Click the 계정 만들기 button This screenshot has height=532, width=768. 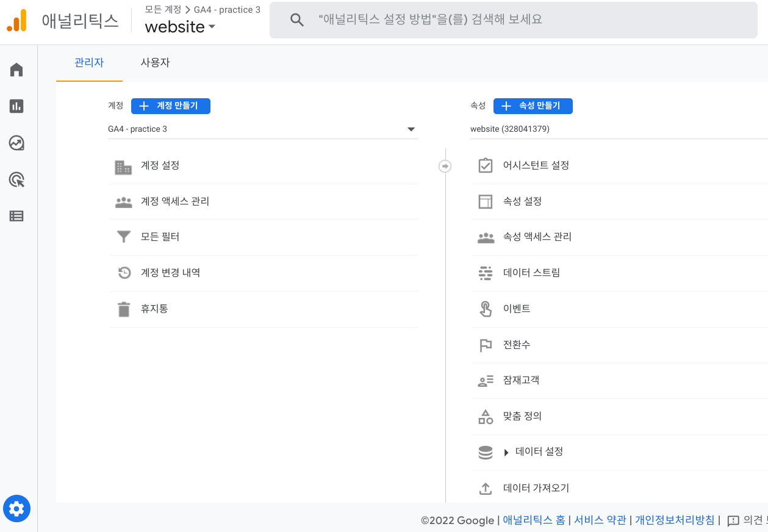[171, 106]
